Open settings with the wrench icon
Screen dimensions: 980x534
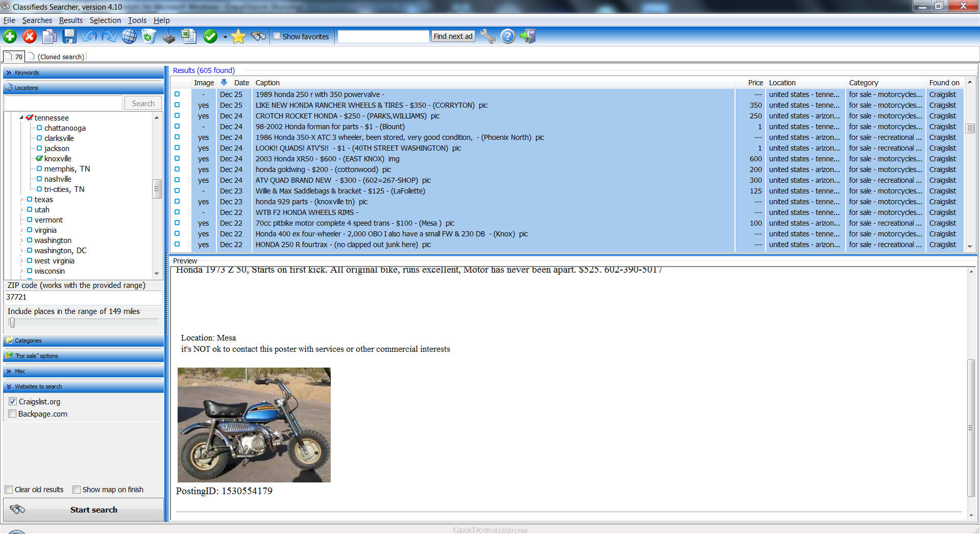[488, 36]
